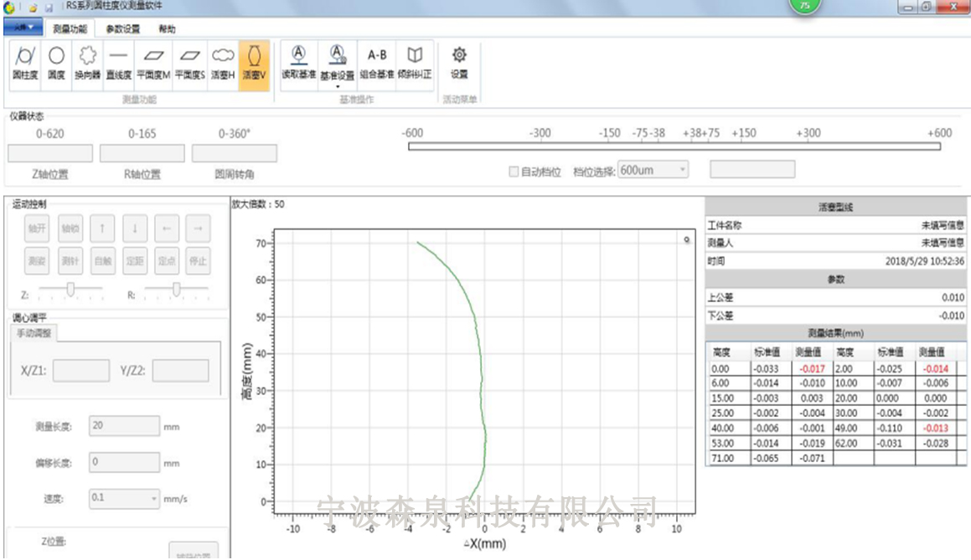Expand the 基准设置 dropdown arrow
Viewport: 971px width, 560px height.
(338, 86)
